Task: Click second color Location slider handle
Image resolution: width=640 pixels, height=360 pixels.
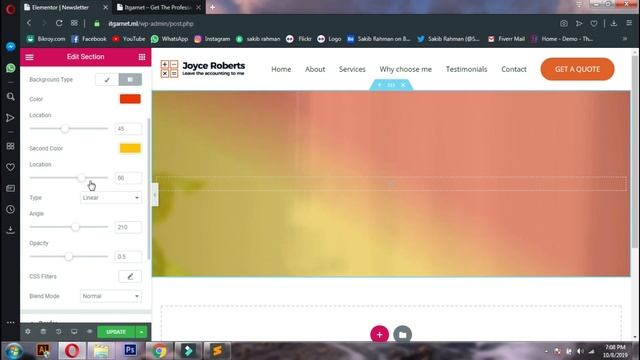Action: [82, 178]
